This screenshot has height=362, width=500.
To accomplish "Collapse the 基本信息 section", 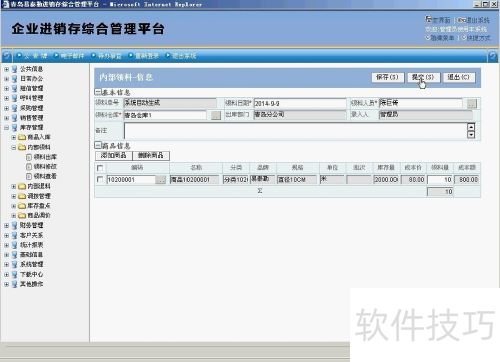I will click(x=98, y=92).
